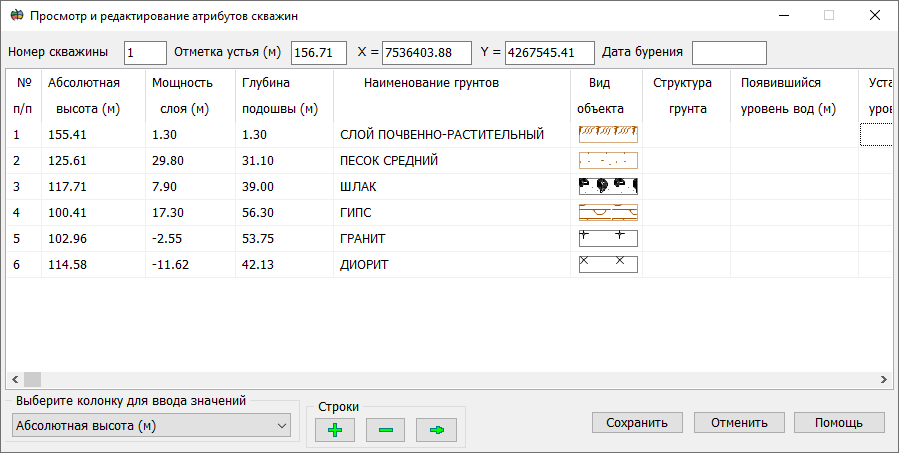
Task: Select the Появившийся уровень вод header
Action: click(794, 96)
